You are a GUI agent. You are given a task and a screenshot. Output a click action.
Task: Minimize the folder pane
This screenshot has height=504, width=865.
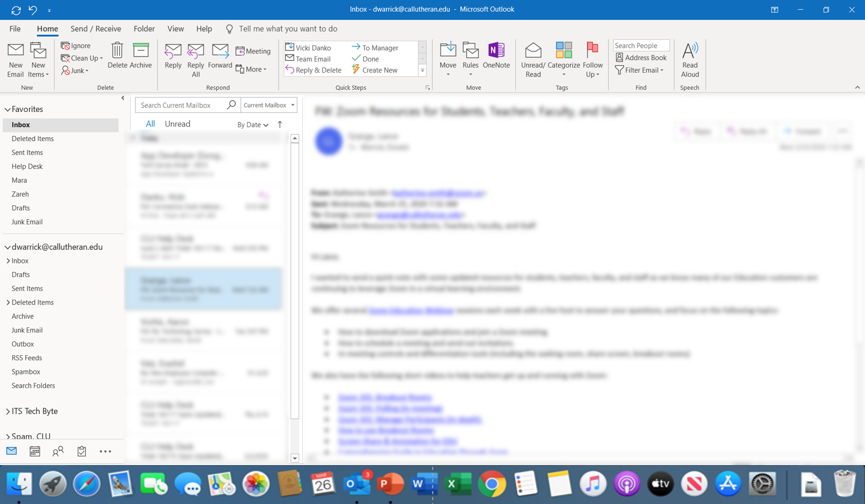click(123, 98)
